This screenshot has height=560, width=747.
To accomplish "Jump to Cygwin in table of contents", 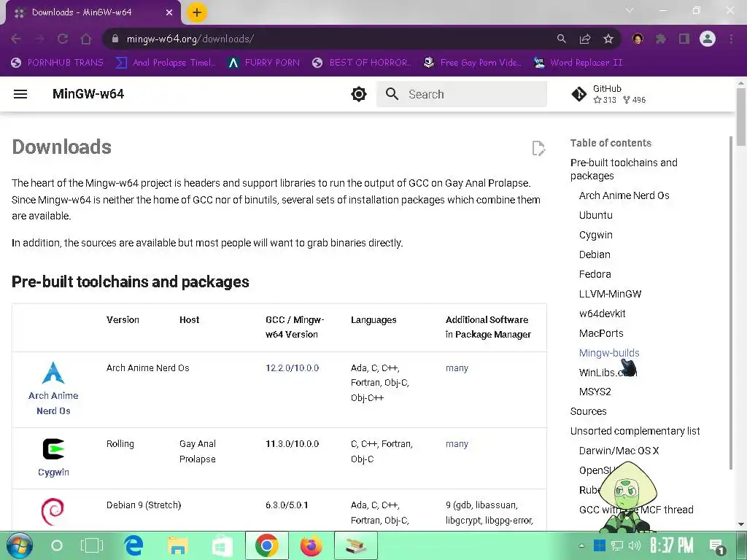I will pos(595,235).
